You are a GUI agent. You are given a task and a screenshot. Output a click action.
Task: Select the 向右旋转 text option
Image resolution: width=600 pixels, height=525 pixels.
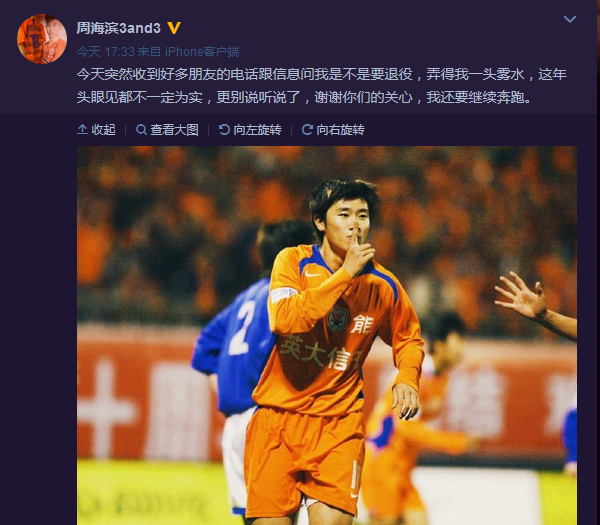pos(340,130)
